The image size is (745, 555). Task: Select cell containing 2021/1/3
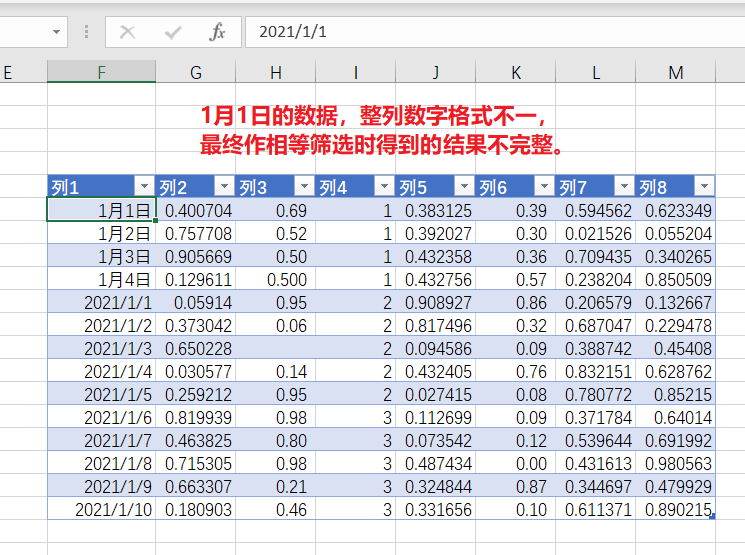pyautogui.click(x=101, y=348)
